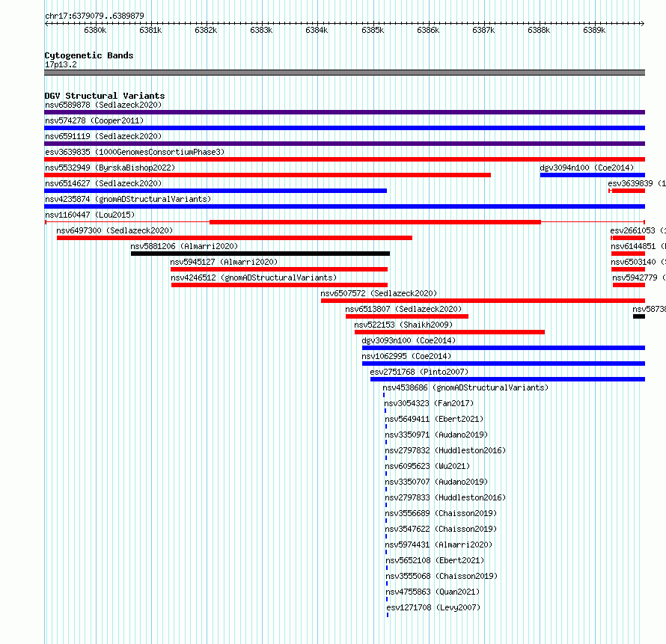The height and width of the screenshot is (644, 666).
Task: Select nsv4755863 (Quan2021) label
Action: pyautogui.click(x=433, y=592)
